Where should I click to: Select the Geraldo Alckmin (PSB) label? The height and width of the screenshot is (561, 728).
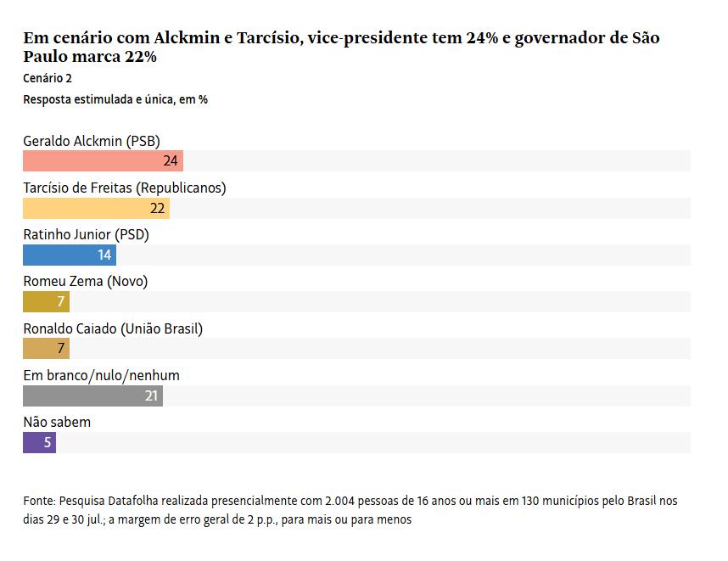click(92, 141)
